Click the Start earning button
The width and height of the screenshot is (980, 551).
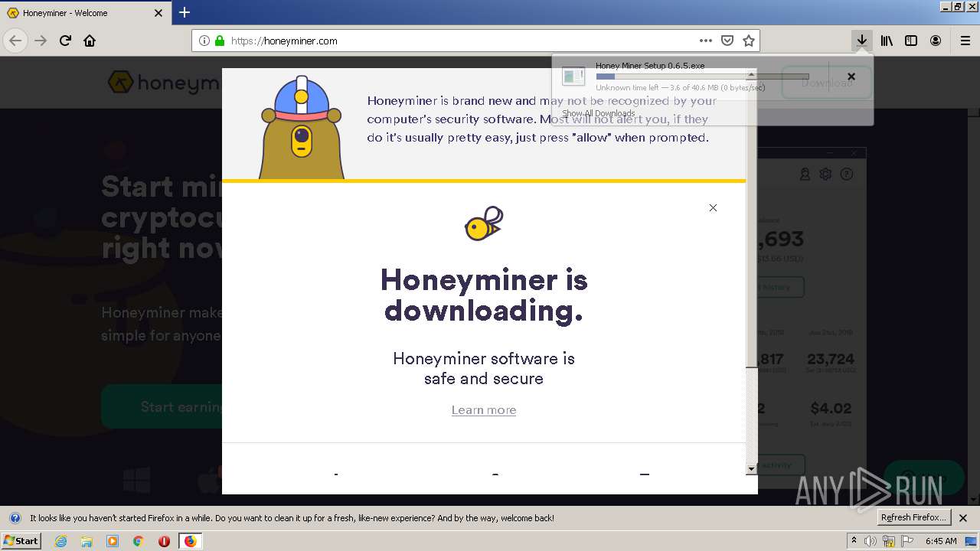[x=162, y=406]
